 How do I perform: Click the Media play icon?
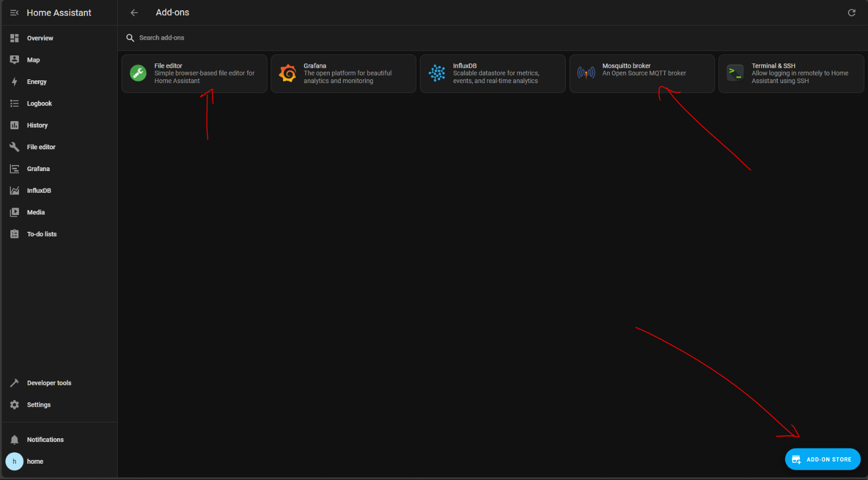(15, 212)
